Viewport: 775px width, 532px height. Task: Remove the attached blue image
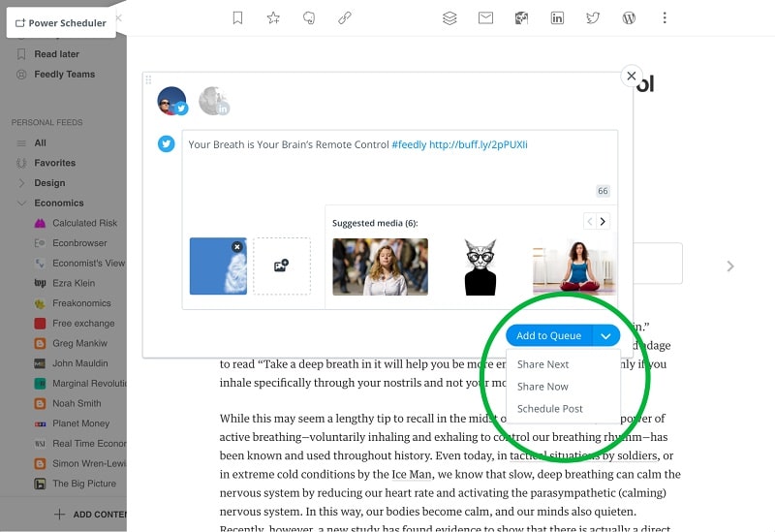click(x=237, y=247)
